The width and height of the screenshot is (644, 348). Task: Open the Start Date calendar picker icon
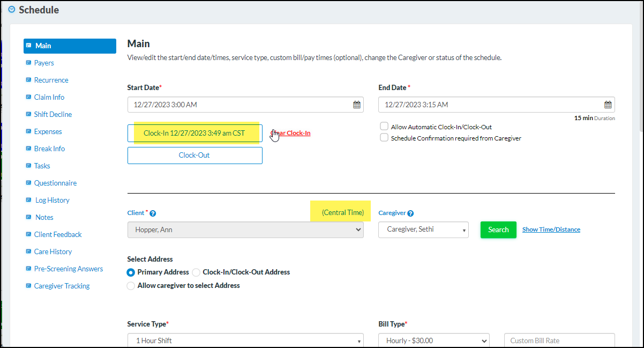click(x=357, y=104)
